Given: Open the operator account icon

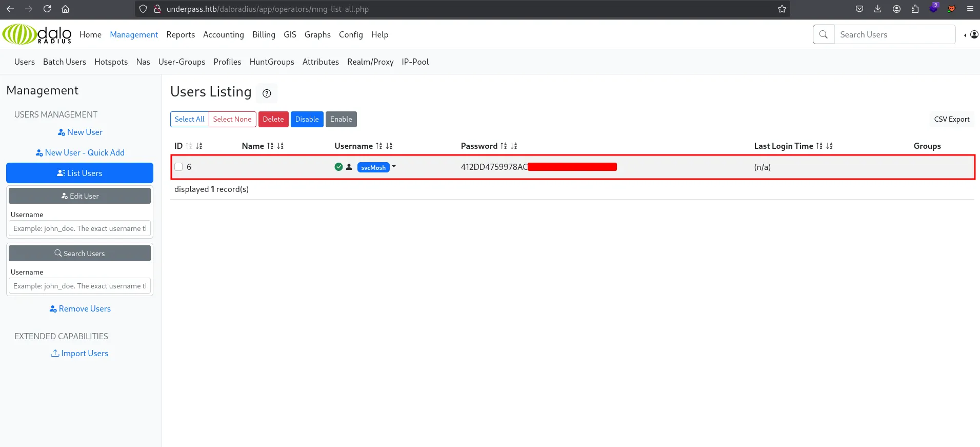Looking at the screenshot, I should coord(974,34).
